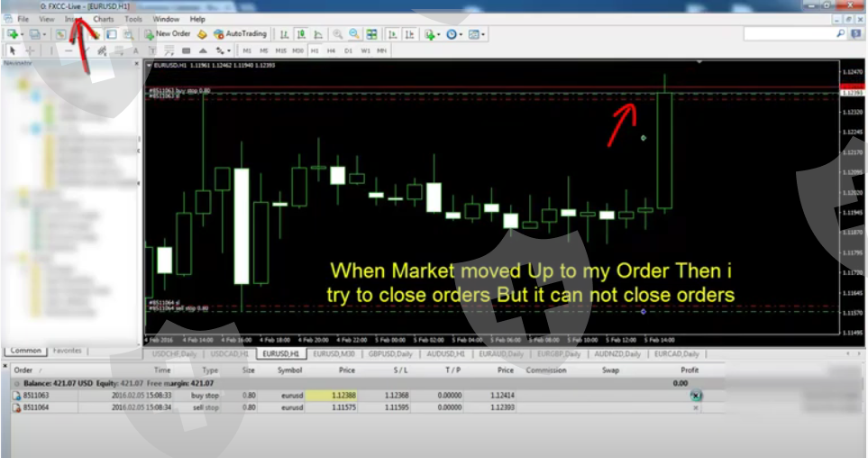Switch chart to bar chart style
The image size is (868, 458).
pos(284,34)
